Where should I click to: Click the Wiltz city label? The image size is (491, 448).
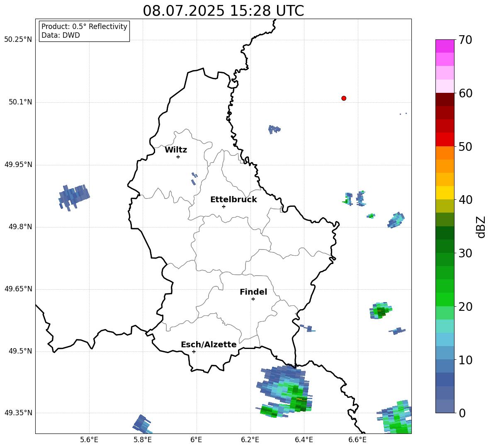pyautogui.click(x=176, y=150)
